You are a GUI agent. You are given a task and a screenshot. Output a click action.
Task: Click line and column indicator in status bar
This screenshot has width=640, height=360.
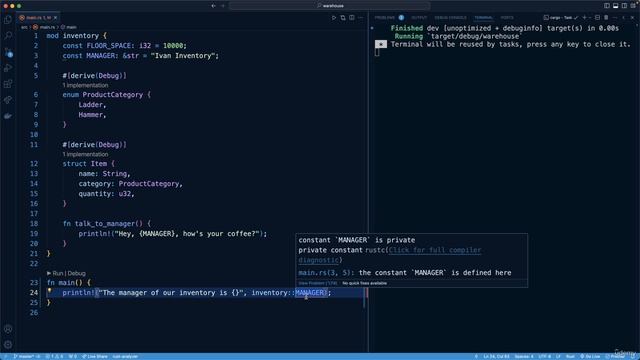tap(496, 356)
